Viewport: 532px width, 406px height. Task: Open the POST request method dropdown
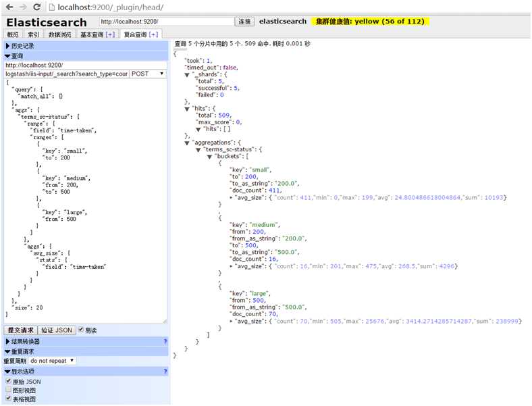(148, 74)
